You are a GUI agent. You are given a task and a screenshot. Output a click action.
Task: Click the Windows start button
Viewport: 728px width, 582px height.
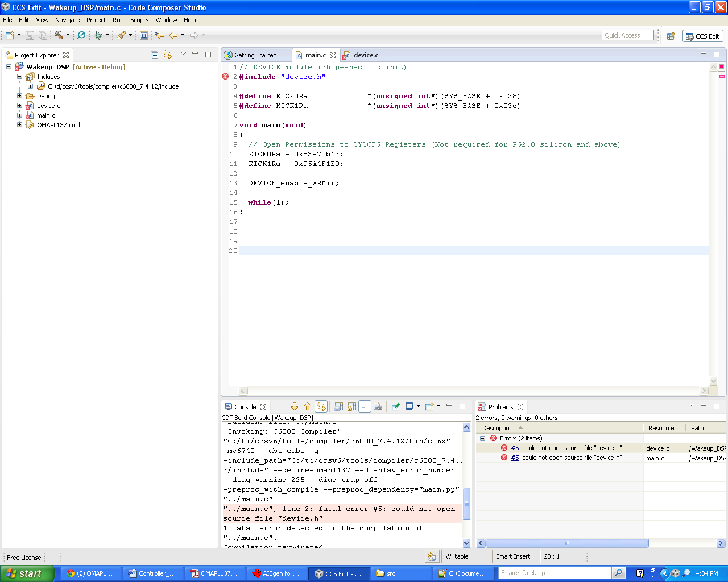tap(27, 573)
